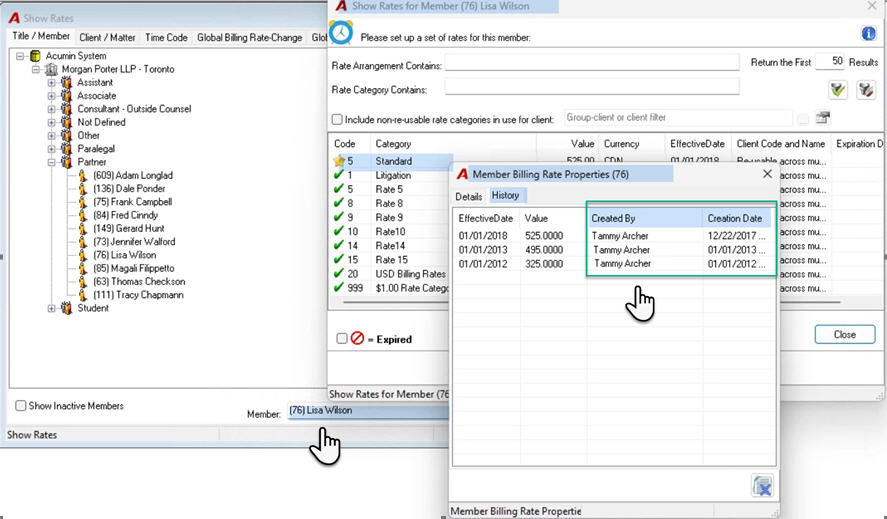Click the Group-client or client filter field
887x519 pixels.
click(678, 118)
